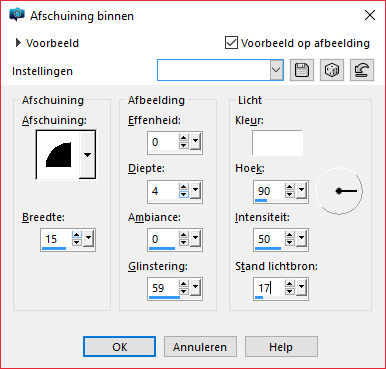The image size is (386, 369).
Task: Decrease Hoek with the down spinner arrow
Action: tap(290, 195)
